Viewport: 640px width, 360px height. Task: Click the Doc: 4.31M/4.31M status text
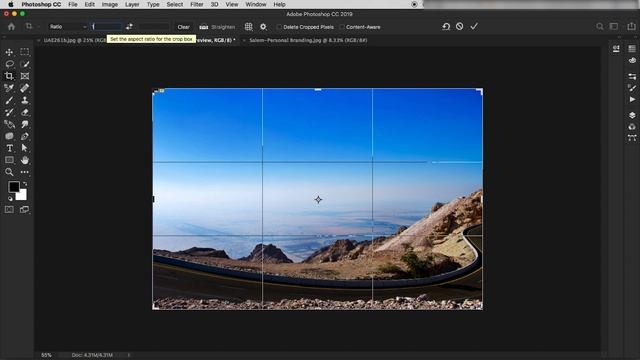(92, 355)
